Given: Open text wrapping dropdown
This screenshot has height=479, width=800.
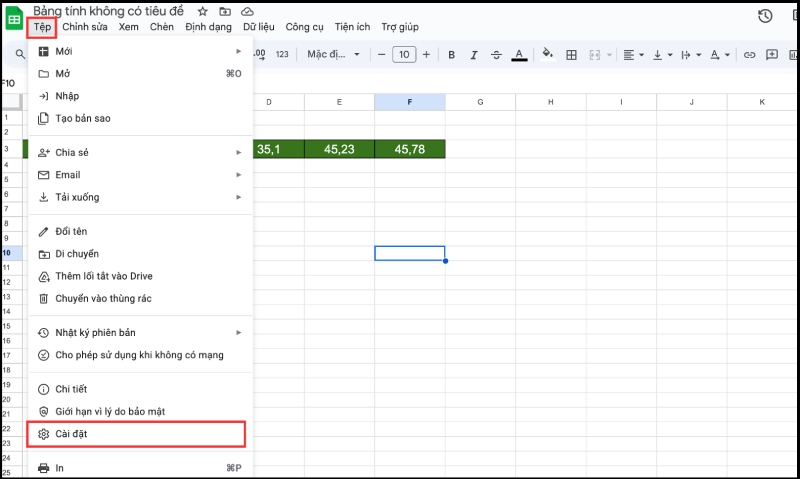Looking at the screenshot, I should tap(691, 55).
